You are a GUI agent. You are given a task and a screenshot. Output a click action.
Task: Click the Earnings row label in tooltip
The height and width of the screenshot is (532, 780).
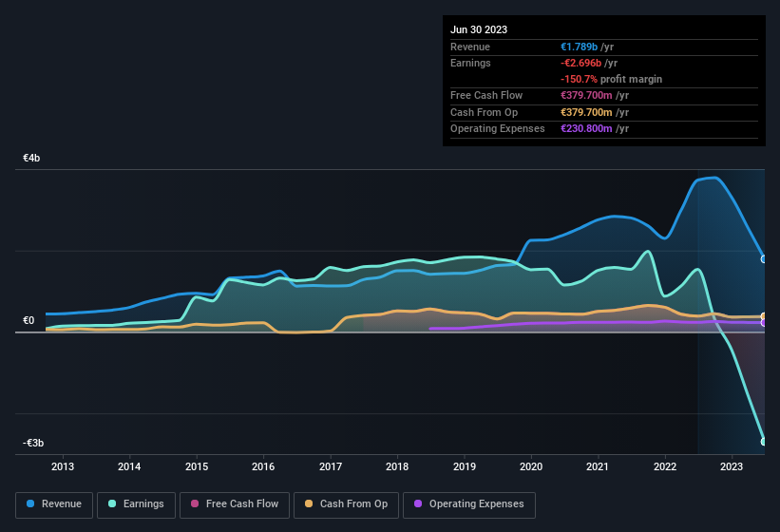(x=470, y=63)
